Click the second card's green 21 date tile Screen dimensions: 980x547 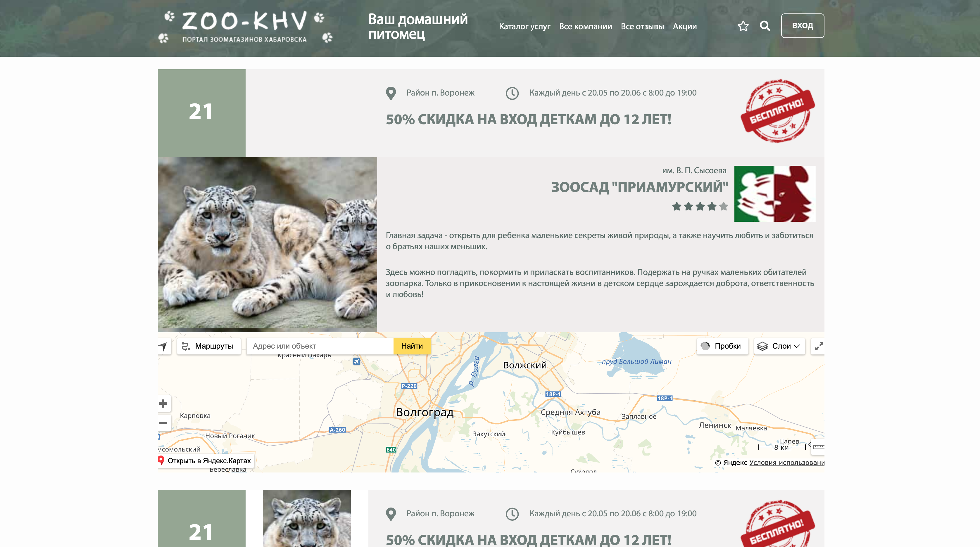202,518
